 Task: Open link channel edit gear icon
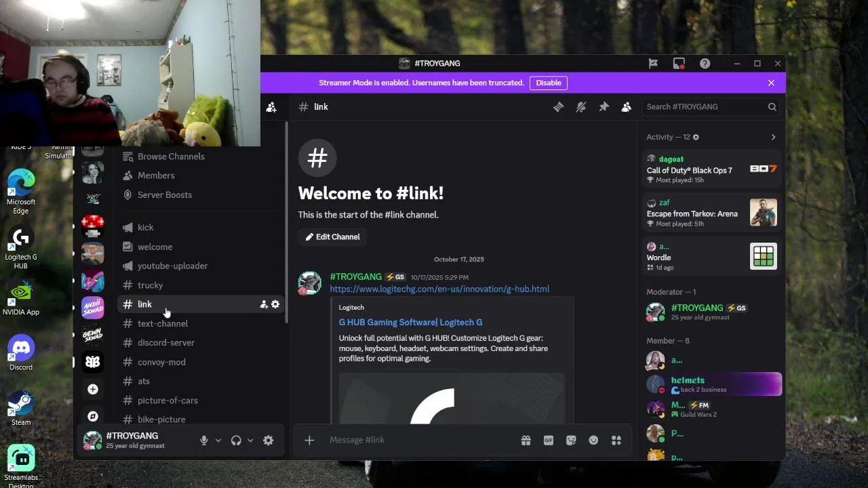pos(275,304)
